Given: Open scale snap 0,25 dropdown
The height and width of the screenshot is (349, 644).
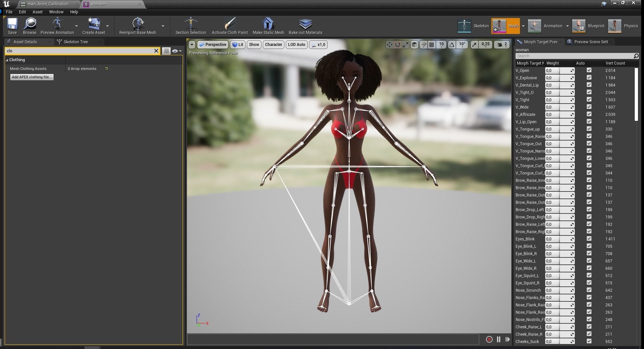Looking at the screenshot, I should pos(485,44).
